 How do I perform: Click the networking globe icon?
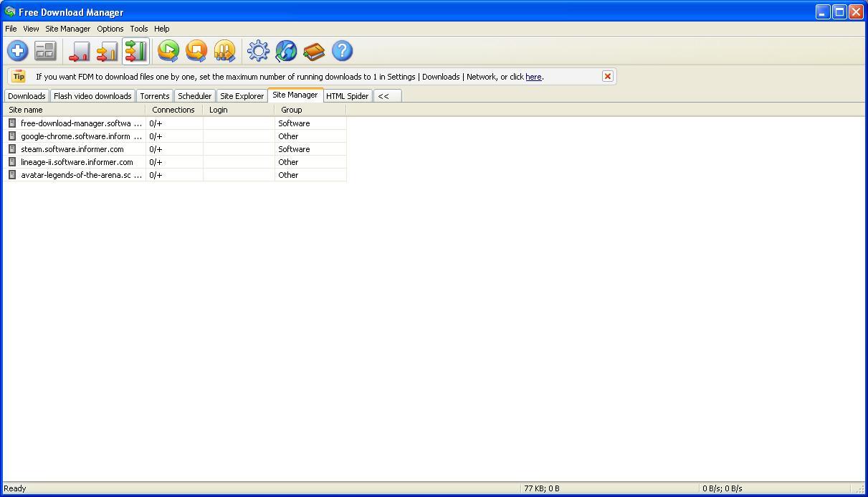coord(286,51)
